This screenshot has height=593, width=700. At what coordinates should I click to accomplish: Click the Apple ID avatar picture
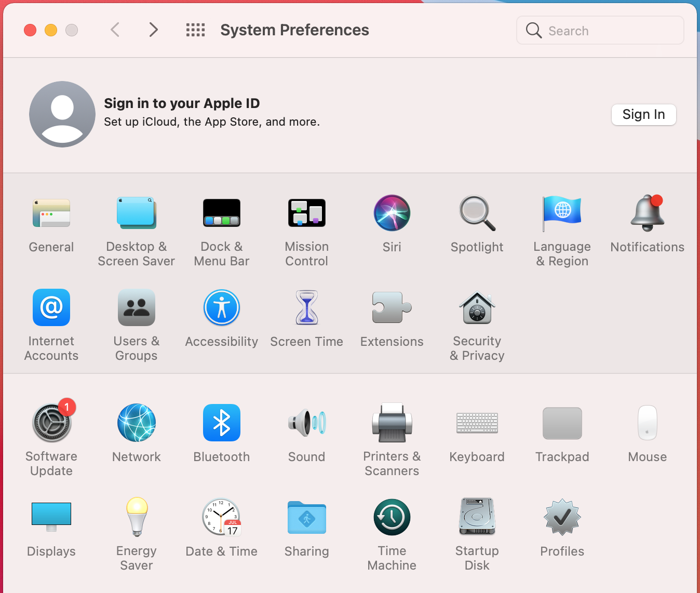coord(62,114)
